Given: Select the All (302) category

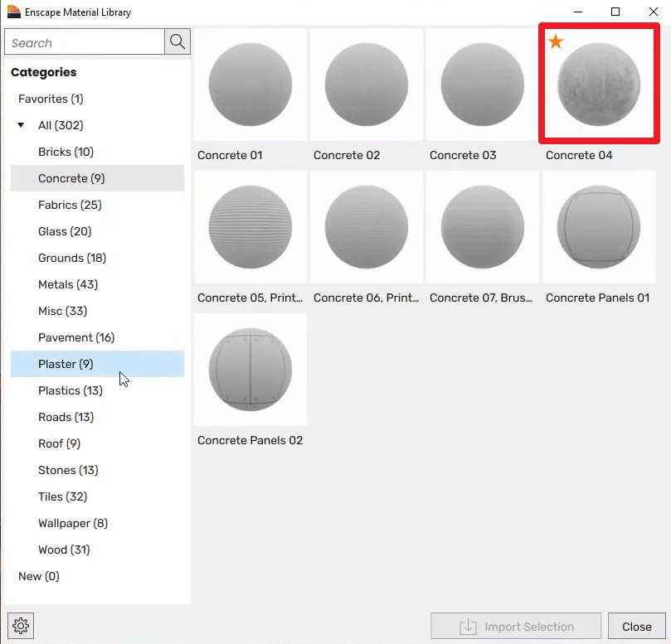Looking at the screenshot, I should point(61,125).
